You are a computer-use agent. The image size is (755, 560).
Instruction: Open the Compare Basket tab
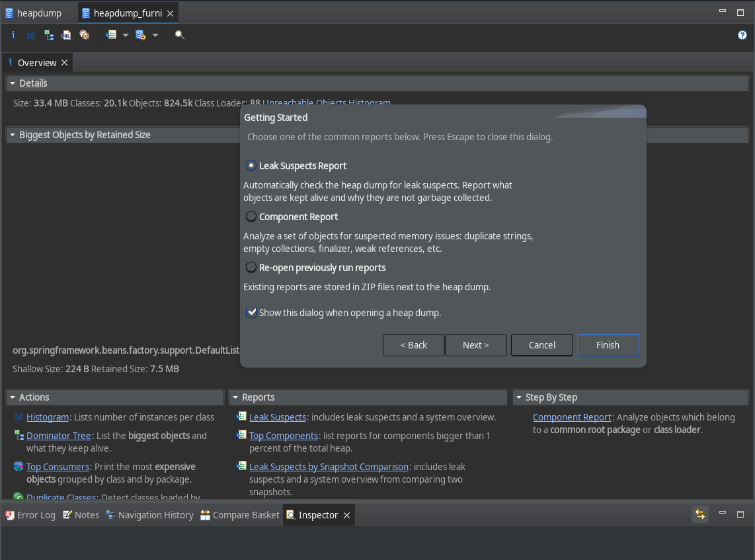tap(240, 515)
